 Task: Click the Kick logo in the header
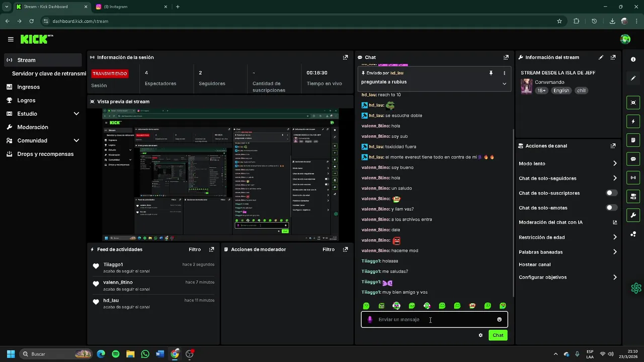click(x=36, y=39)
